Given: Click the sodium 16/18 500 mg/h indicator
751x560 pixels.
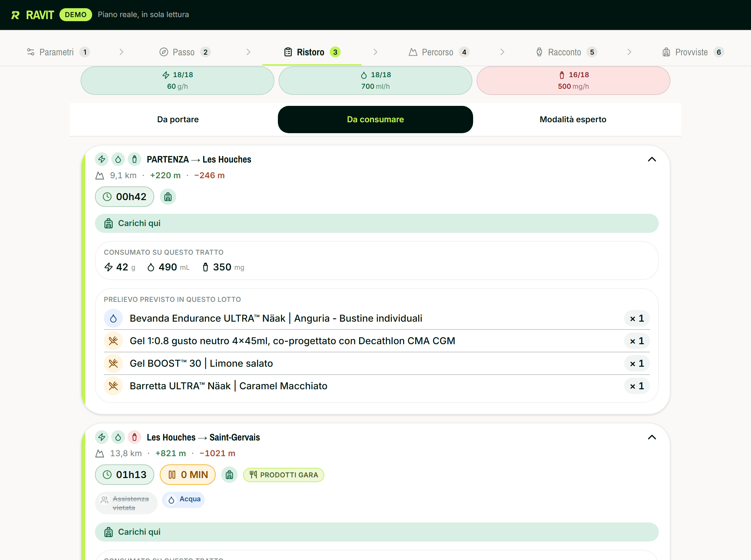Looking at the screenshot, I should coord(573,81).
